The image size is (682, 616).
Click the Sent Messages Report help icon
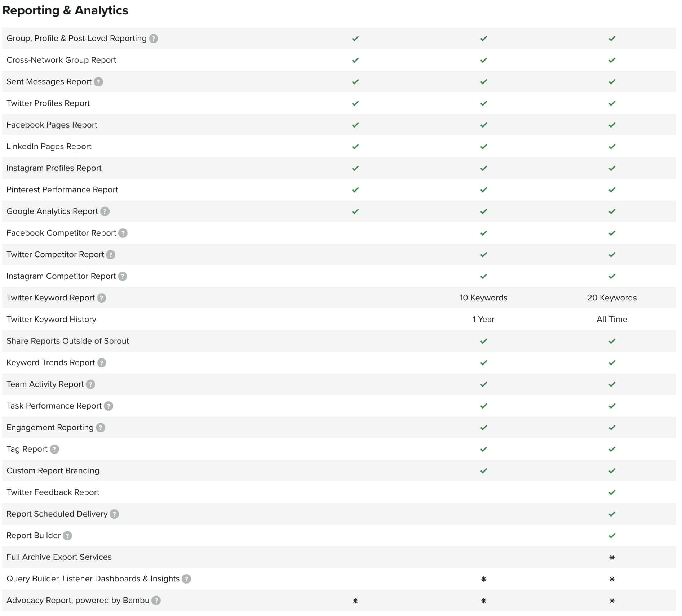click(x=98, y=82)
